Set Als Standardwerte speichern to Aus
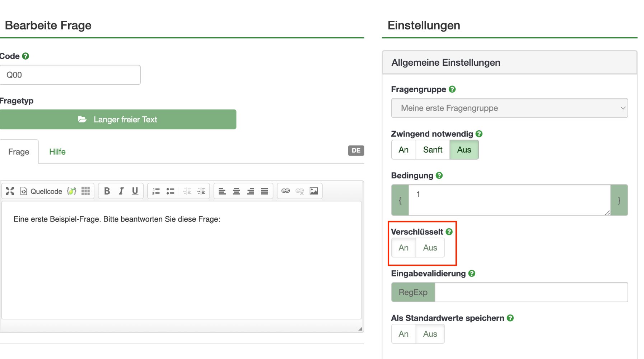 (x=430, y=334)
